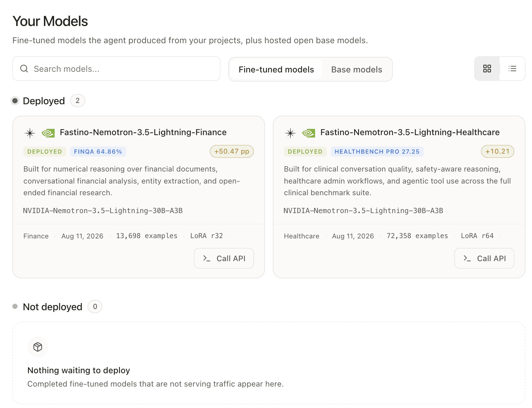Click LoRA r64 label
This screenshot has height=408, width=532.
click(x=477, y=236)
